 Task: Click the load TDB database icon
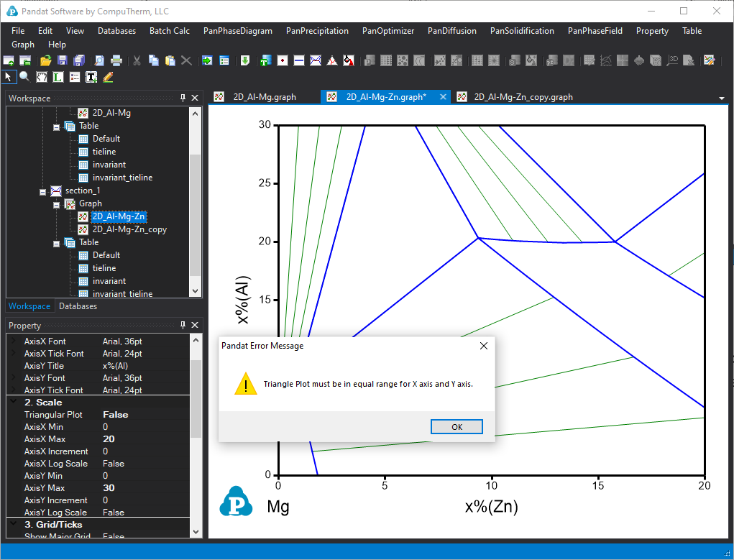pyautogui.click(x=266, y=60)
